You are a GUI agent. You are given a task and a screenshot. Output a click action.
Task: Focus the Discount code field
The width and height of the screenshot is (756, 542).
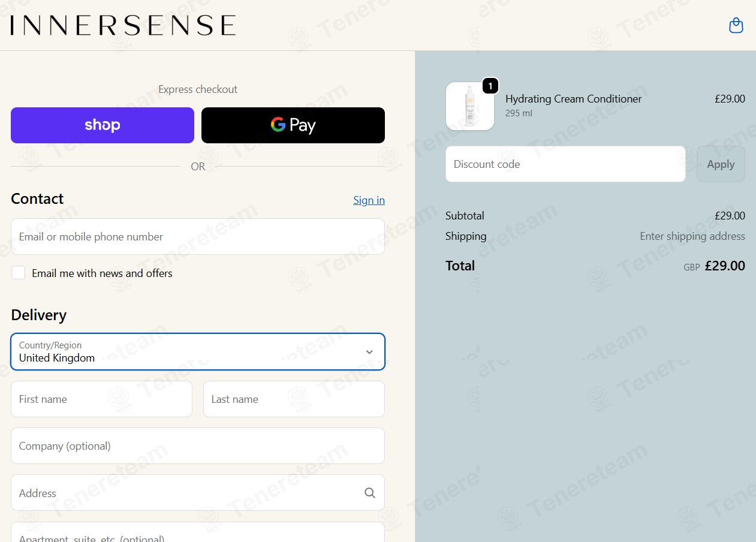[x=565, y=164]
